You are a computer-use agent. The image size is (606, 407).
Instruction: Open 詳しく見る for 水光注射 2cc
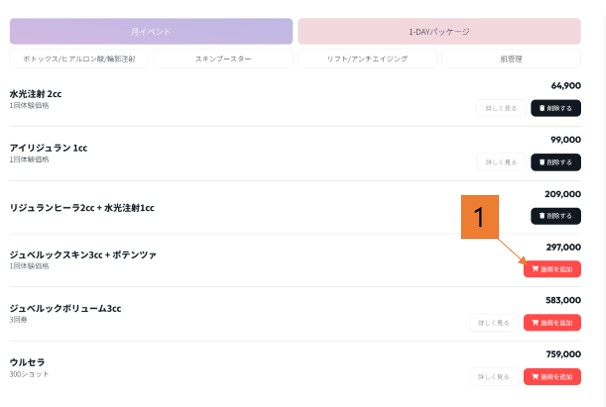[501, 108]
